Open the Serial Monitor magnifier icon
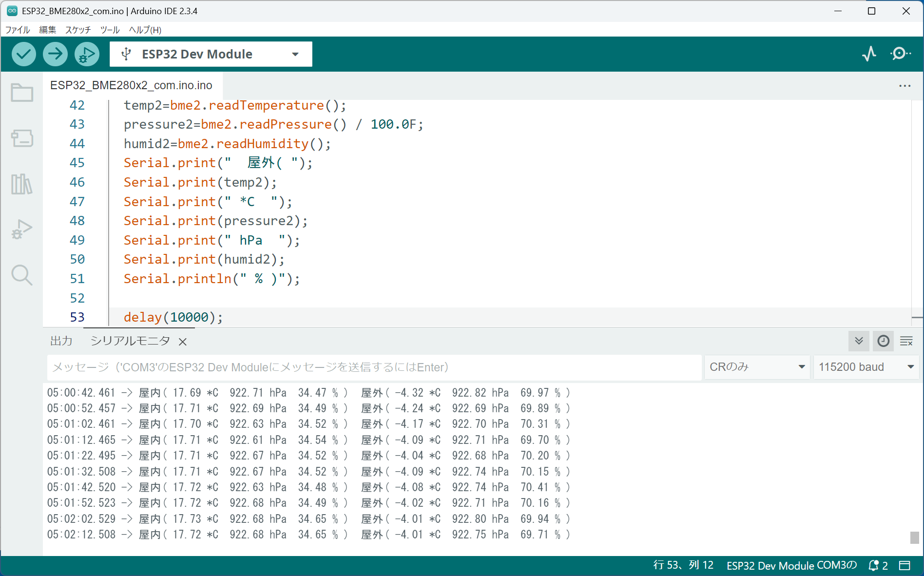This screenshot has width=924, height=576. click(900, 54)
